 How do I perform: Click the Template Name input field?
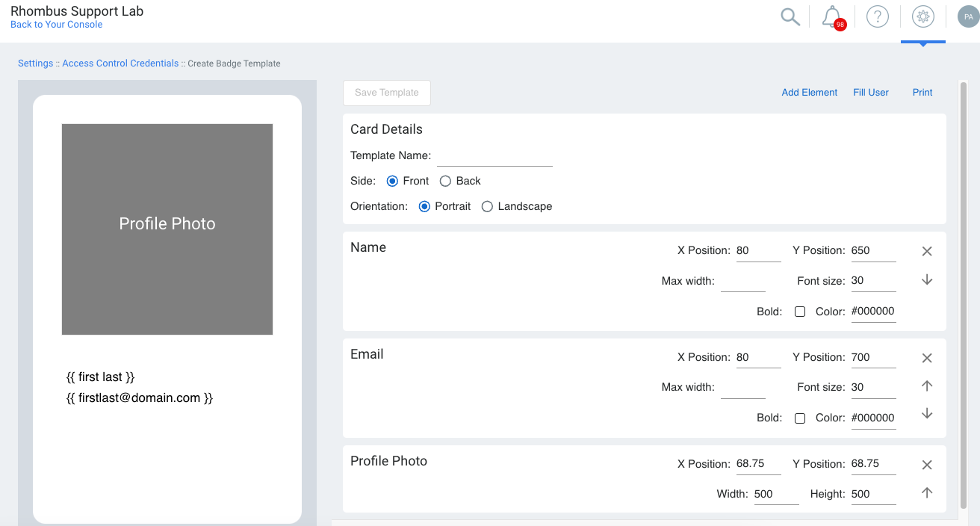[x=494, y=155]
